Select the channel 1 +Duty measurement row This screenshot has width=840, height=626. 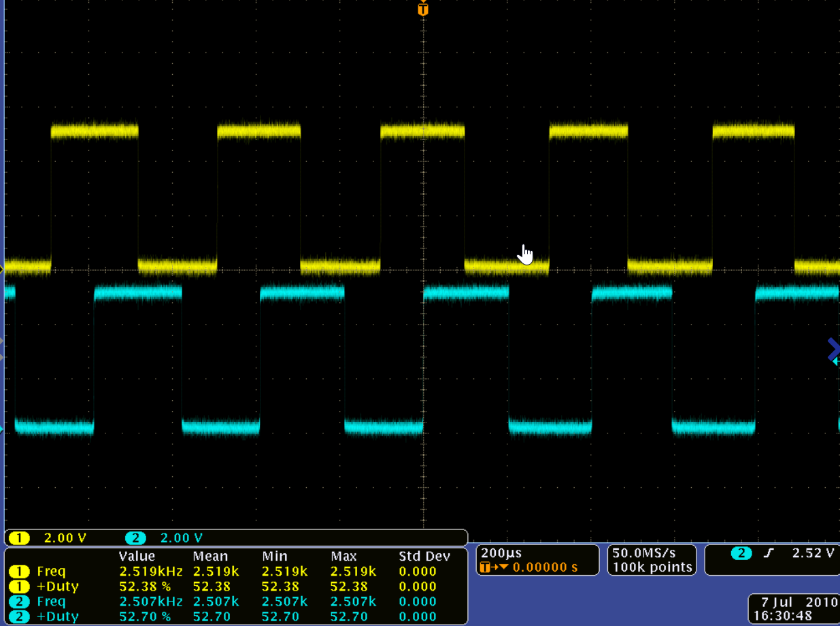pos(57,587)
